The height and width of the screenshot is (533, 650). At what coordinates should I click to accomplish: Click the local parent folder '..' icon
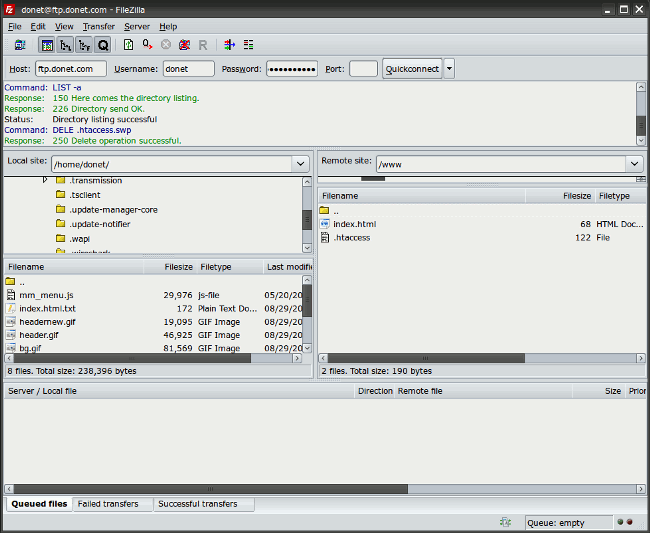coord(10,281)
